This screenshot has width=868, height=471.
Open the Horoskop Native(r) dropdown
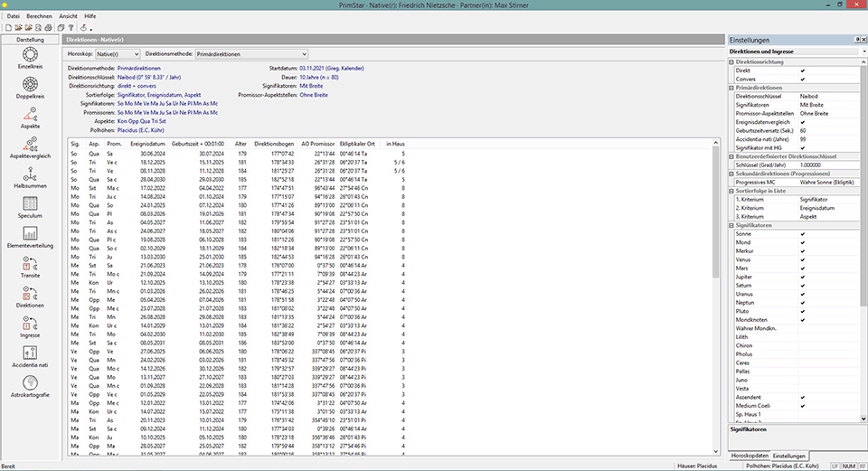pyautogui.click(x=118, y=54)
